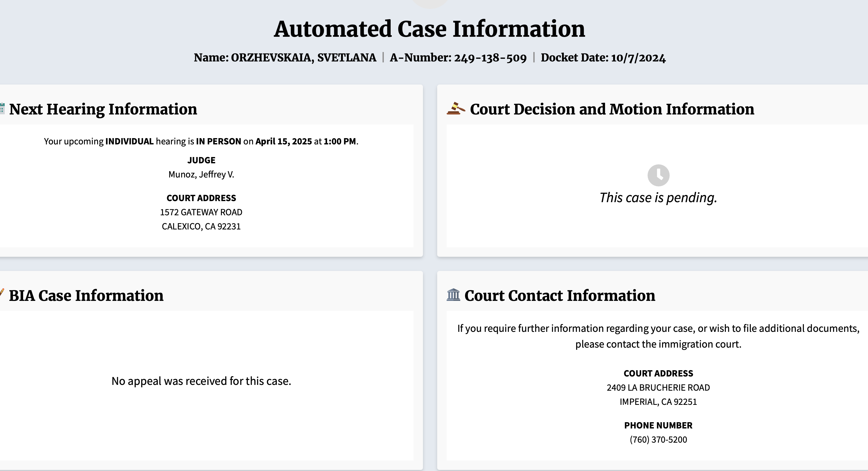868x471 pixels.
Task: Click the BIA Case Information heading
Action: point(86,296)
